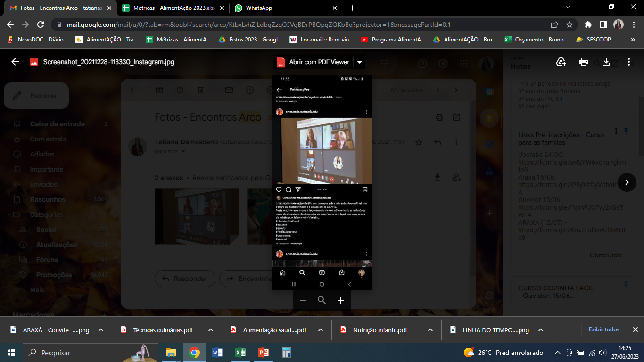The image size is (644, 362).
Task: Zoom out the previewed image
Action: [x=303, y=300]
